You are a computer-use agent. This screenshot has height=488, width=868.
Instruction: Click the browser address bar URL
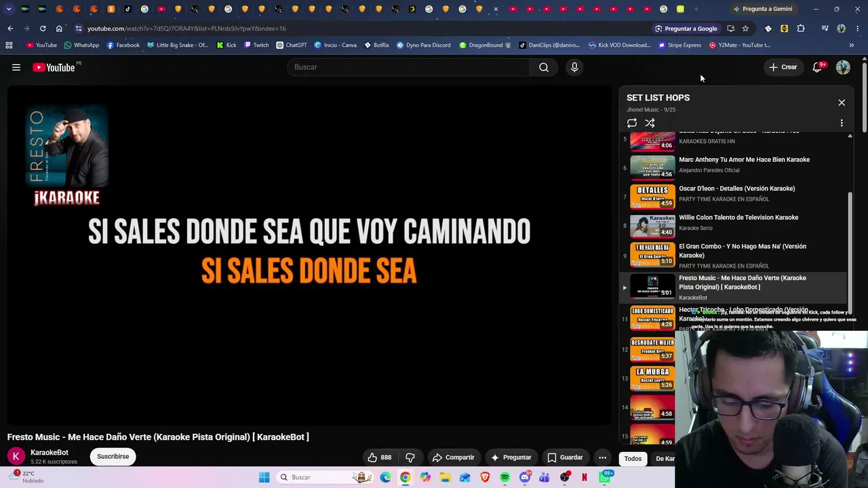[x=186, y=28]
